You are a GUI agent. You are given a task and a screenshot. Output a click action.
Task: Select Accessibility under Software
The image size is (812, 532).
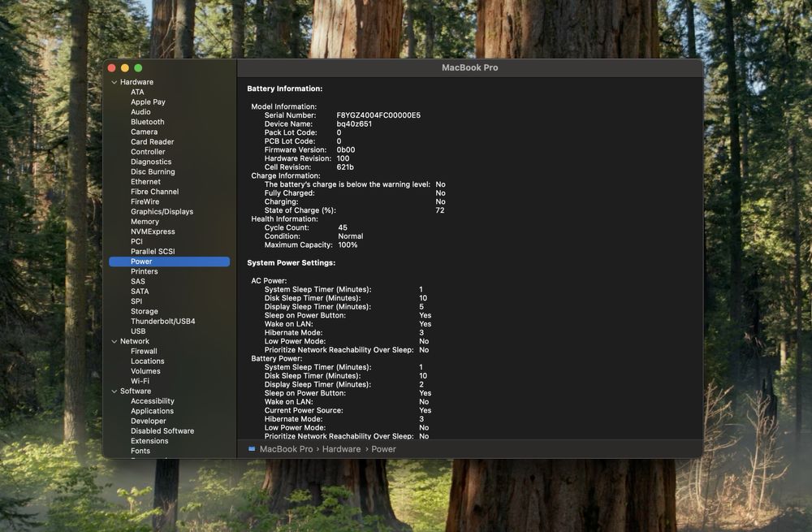pyautogui.click(x=153, y=401)
